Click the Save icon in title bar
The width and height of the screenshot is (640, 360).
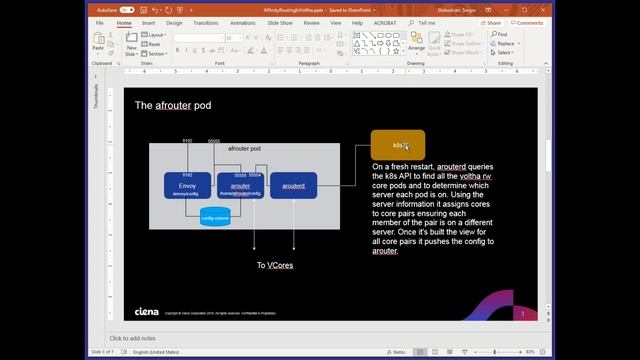(x=143, y=10)
